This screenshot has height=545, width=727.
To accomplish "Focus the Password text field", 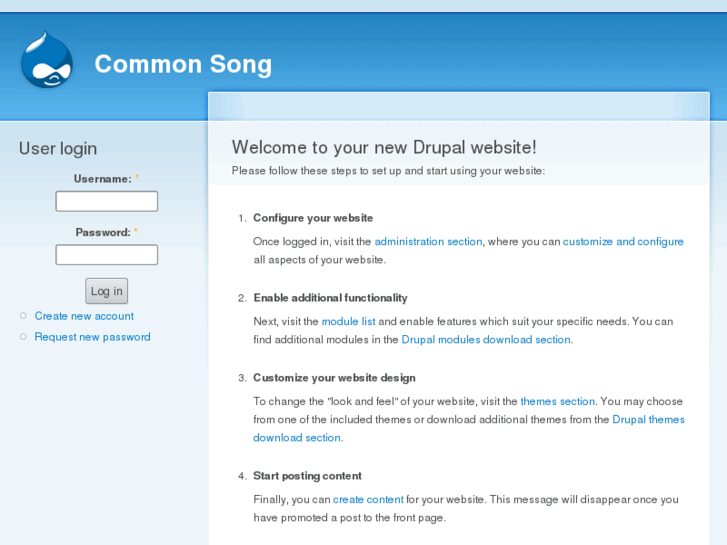I will [x=106, y=255].
